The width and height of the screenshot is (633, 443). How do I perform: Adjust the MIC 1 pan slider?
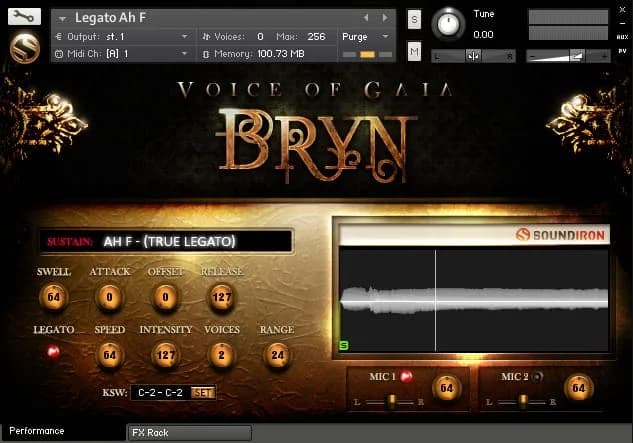[390, 402]
